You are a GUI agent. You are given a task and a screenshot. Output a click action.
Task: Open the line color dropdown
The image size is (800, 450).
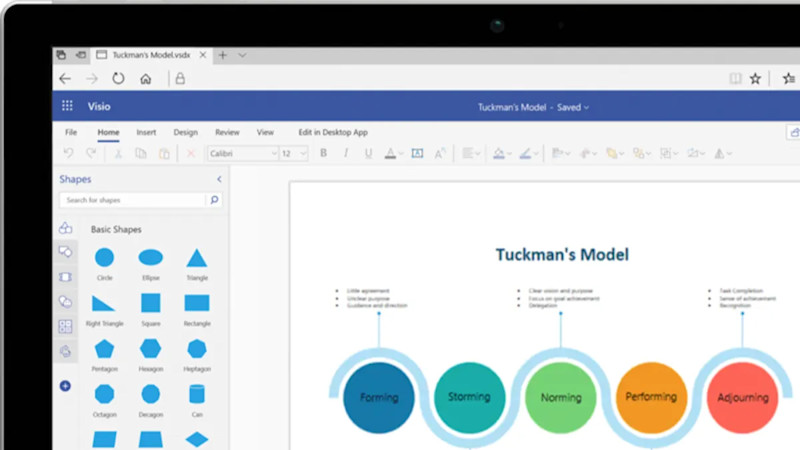(x=536, y=154)
